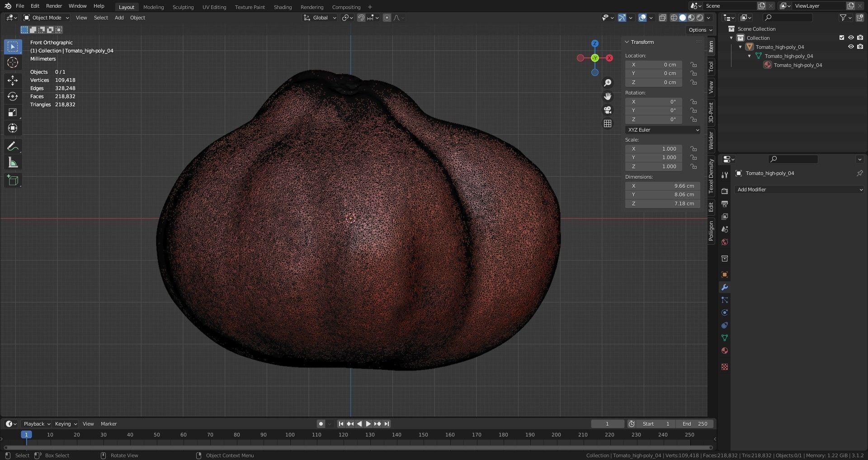Viewport: 868px width, 460px height.
Task: Open the Object properties tab (orange square)
Action: pos(725,275)
